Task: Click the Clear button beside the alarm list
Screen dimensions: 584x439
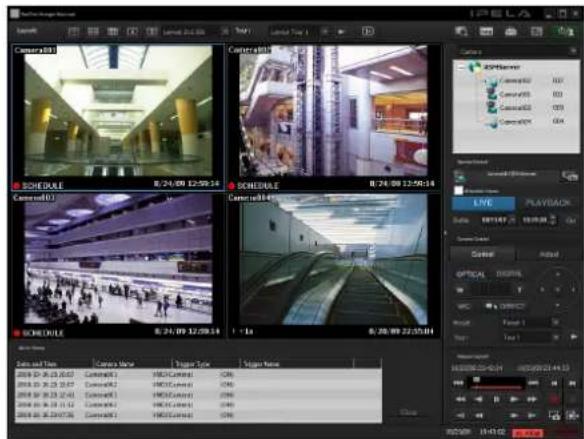Action: click(408, 412)
